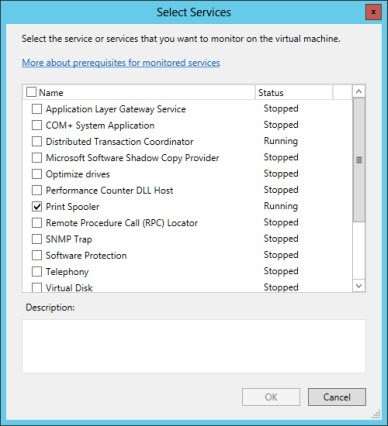Check the Remote Procedure Call (RPC) Locator box
Viewport: 388px width, 426px height.
(x=37, y=223)
